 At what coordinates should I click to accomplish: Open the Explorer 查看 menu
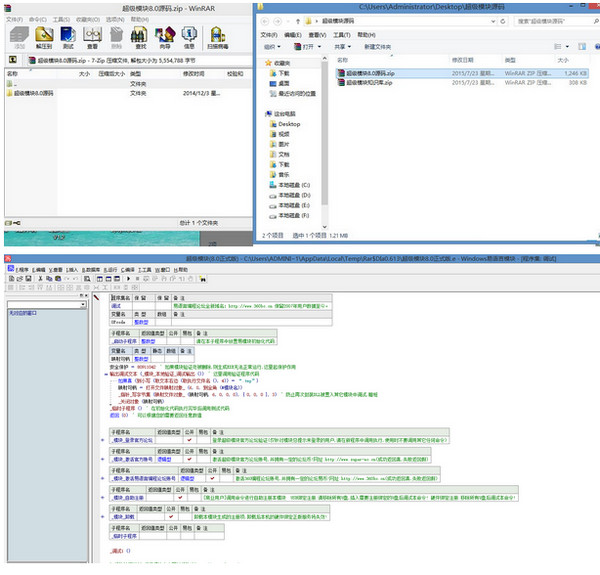pyautogui.click(x=317, y=33)
